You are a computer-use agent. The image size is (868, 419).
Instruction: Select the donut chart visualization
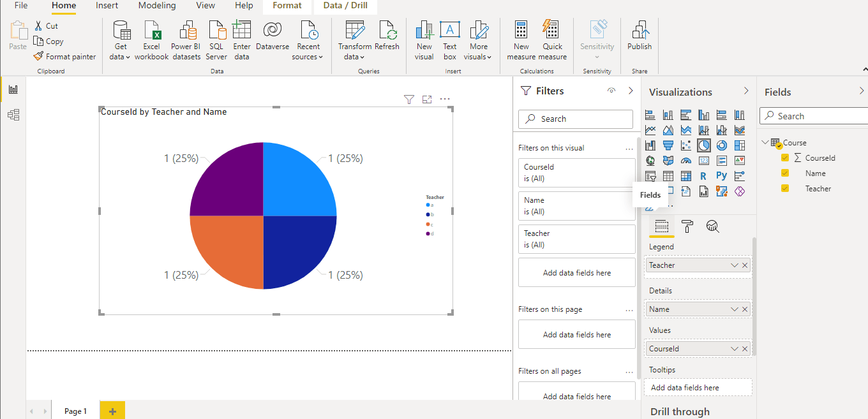click(721, 145)
